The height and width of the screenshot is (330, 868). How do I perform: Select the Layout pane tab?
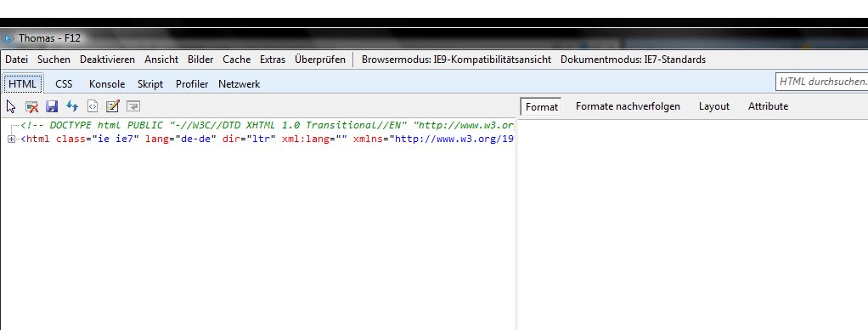coord(713,106)
